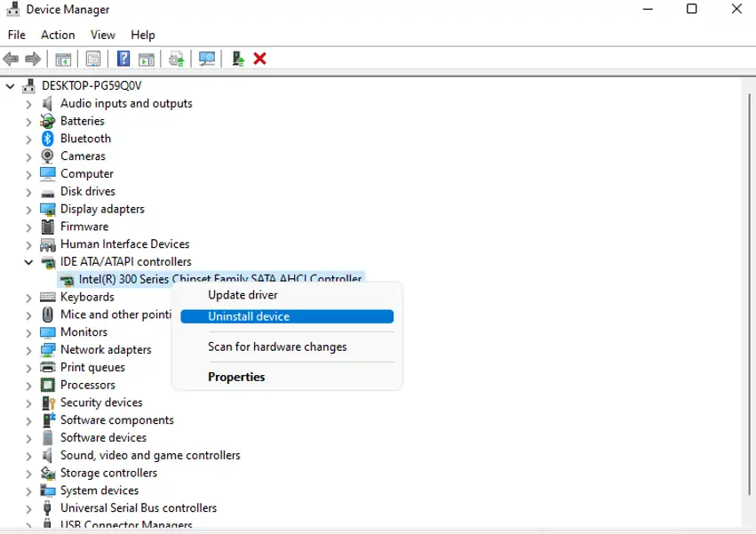
Task: Click Update device driver toolbar icon
Action: pos(177,59)
